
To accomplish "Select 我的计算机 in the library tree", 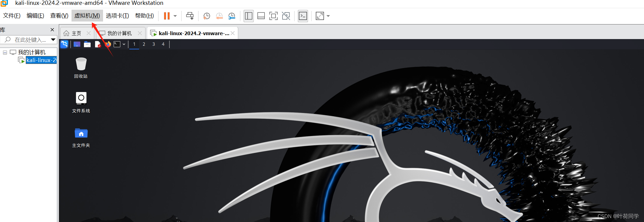I will pos(32,52).
